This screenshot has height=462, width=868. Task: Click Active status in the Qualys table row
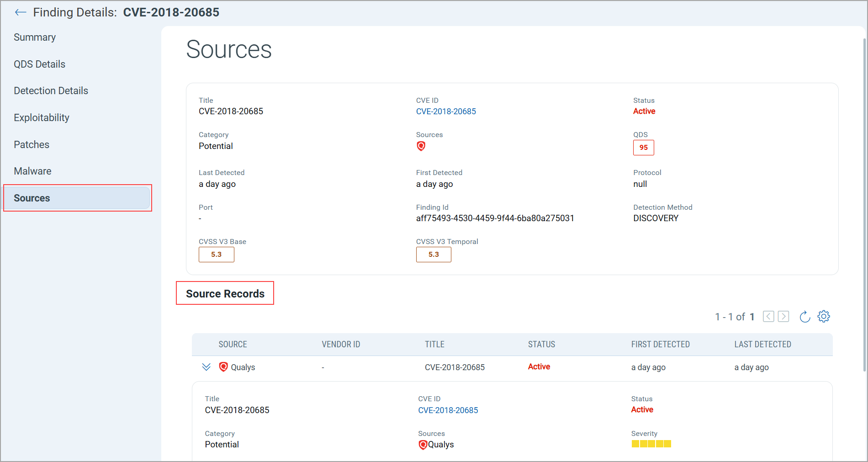coord(539,366)
